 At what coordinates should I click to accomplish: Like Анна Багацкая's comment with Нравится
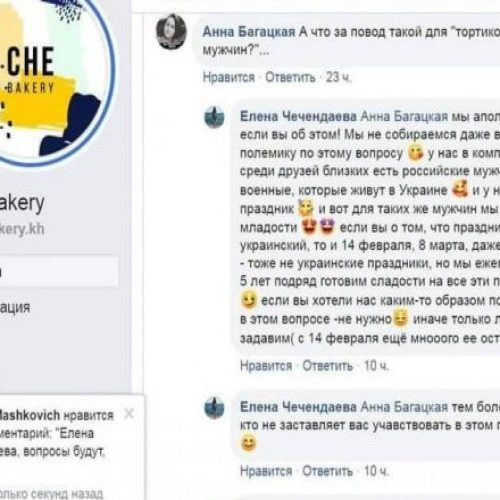click(229, 77)
